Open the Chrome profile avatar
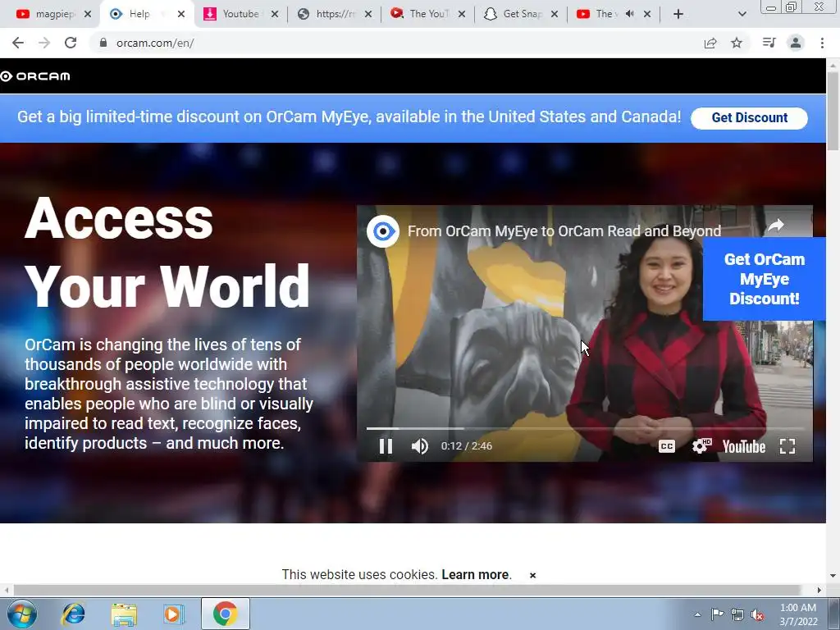Image resolution: width=840 pixels, height=630 pixels. pyautogui.click(x=796, y=43)
